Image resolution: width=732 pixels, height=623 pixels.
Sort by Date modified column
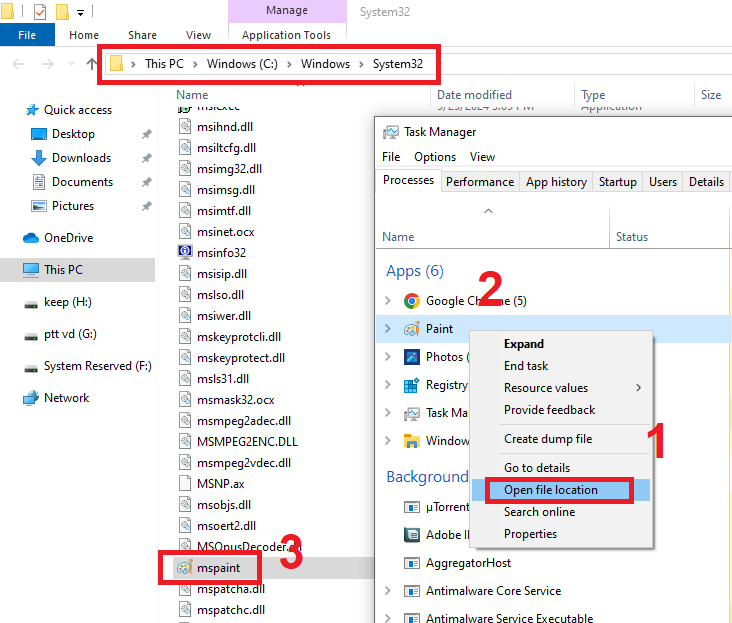pyautogui.click(x=474, y=95)
